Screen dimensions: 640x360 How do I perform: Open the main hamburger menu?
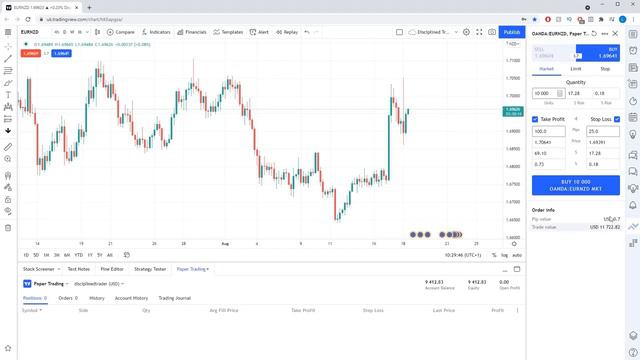[8, 32]
